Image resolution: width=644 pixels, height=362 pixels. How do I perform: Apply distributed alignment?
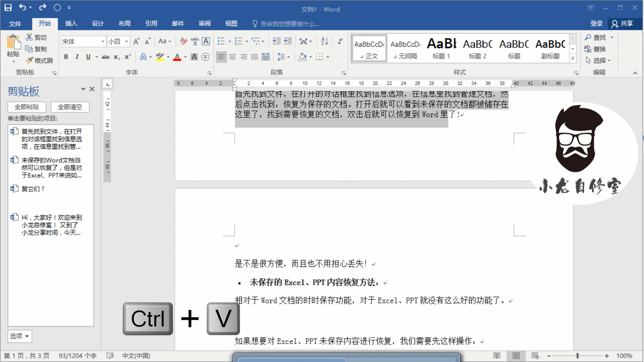point(266,57)
